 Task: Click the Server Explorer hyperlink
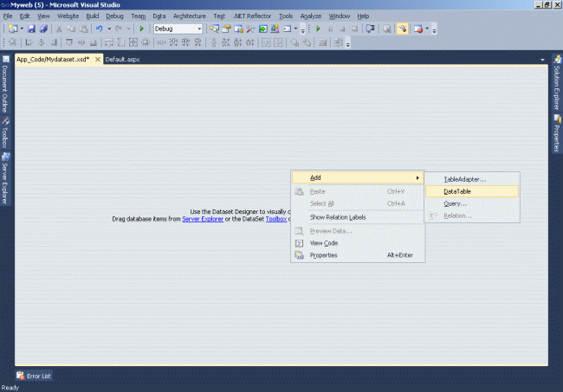tap(203, 219)
